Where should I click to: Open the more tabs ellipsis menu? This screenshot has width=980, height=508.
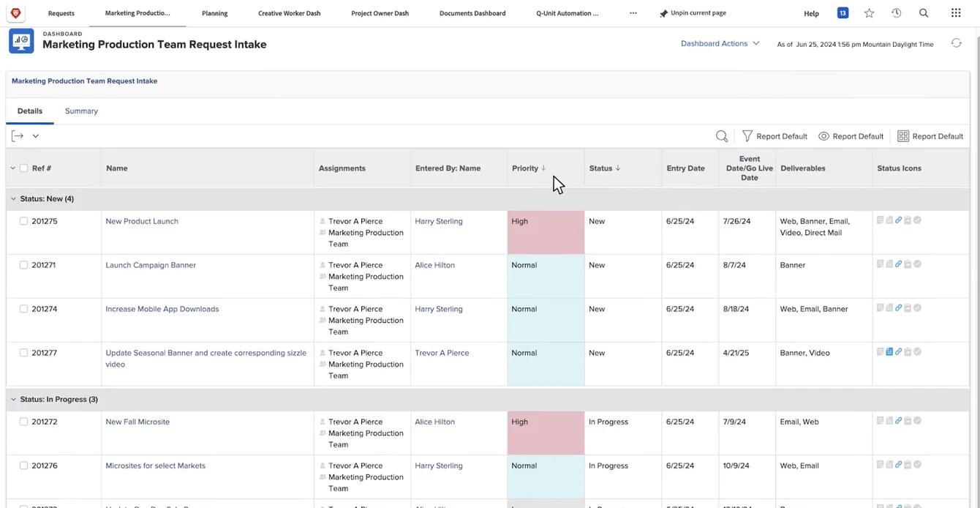[633, 13]
